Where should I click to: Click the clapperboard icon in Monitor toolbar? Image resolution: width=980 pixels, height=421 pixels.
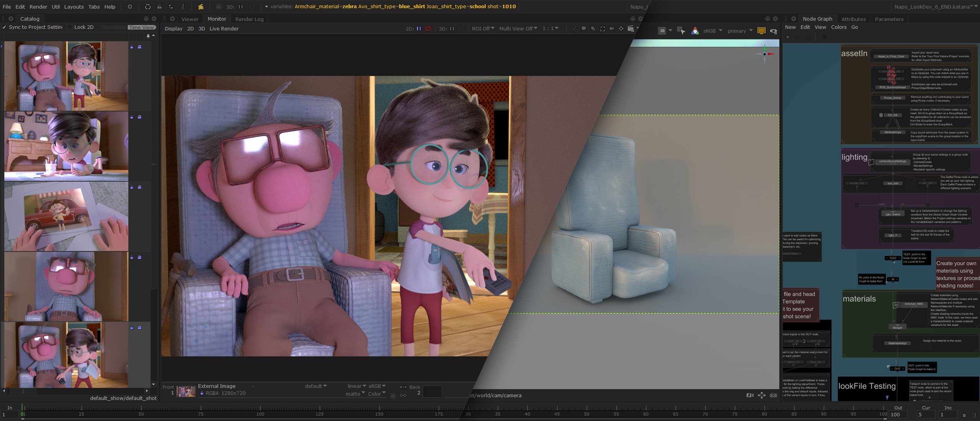pyautogui.click(x=630, y=29)
